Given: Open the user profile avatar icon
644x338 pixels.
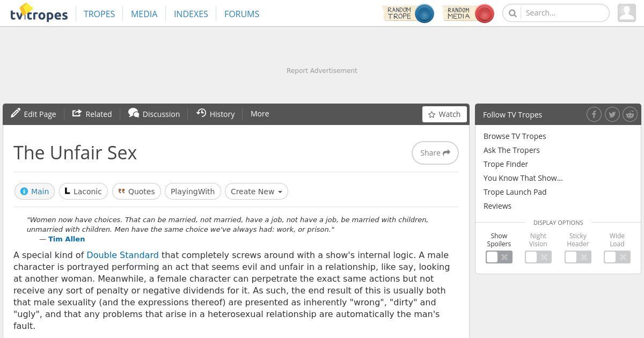Looking at the screenshot, I should 627,13.
